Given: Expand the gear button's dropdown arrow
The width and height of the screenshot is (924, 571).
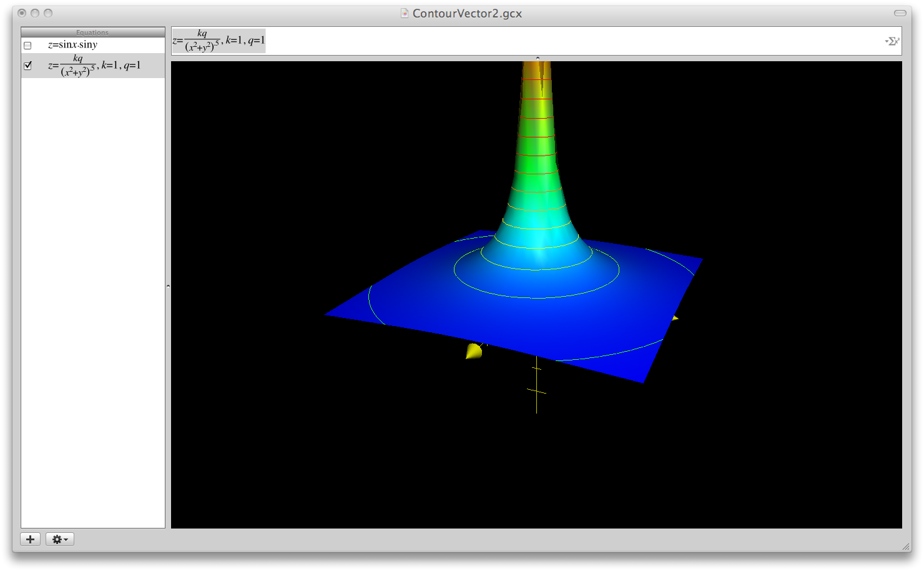Looking at the screenshot, I should 66,539.
